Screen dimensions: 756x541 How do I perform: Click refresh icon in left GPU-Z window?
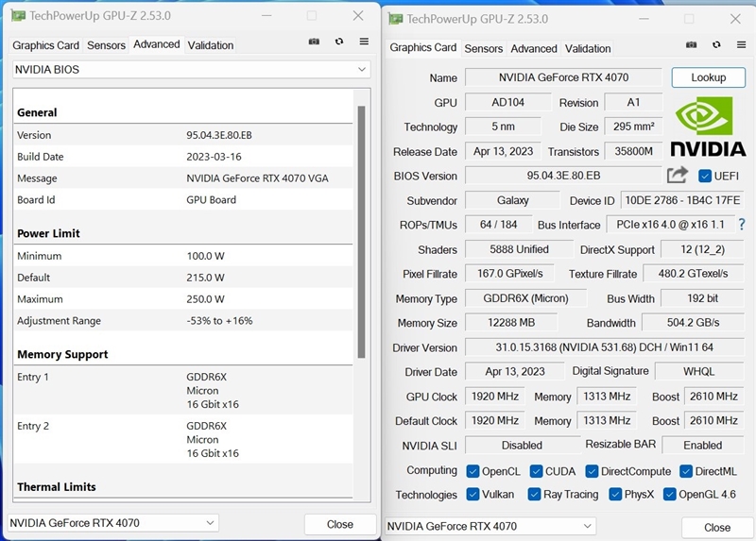click(339, 42)
